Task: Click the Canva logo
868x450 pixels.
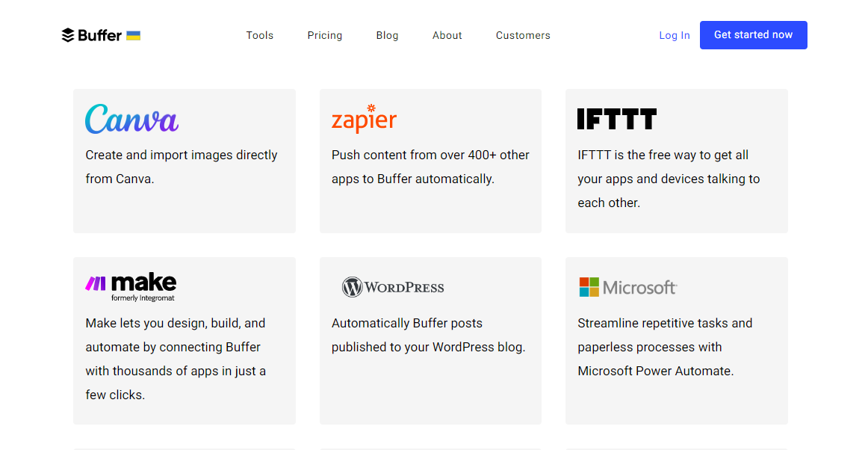Action: click(131, 120)
